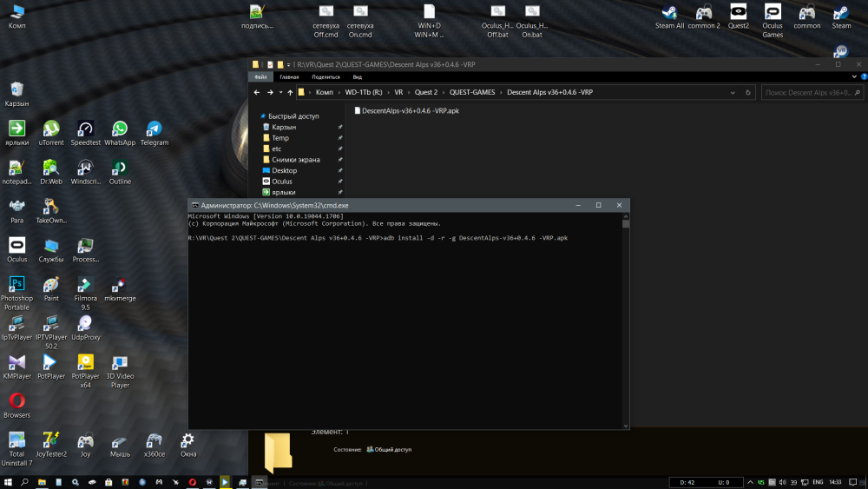Viewport: 868px width, 489px height.
Task: Launch Photoshop Portable icon
Action: [x=16, y=294]
